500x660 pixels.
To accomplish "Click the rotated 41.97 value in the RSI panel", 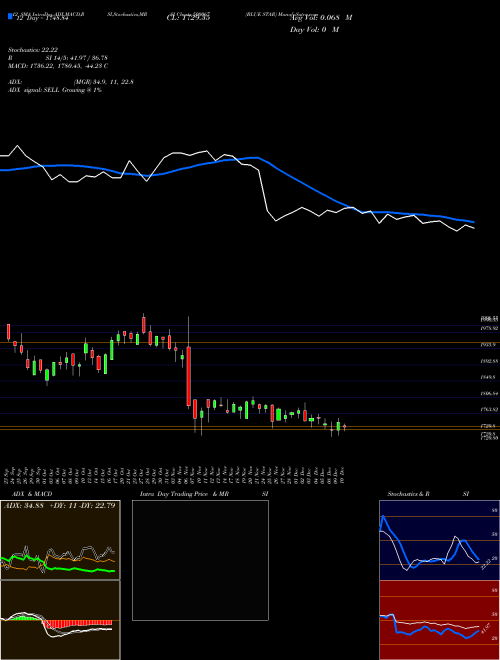I will coord(486,630).
